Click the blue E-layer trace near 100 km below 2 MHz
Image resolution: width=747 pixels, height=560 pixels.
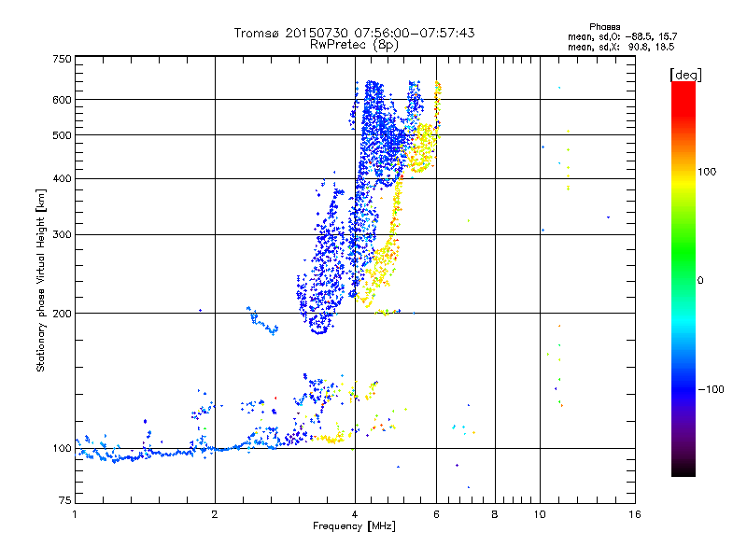coord(143,453)
